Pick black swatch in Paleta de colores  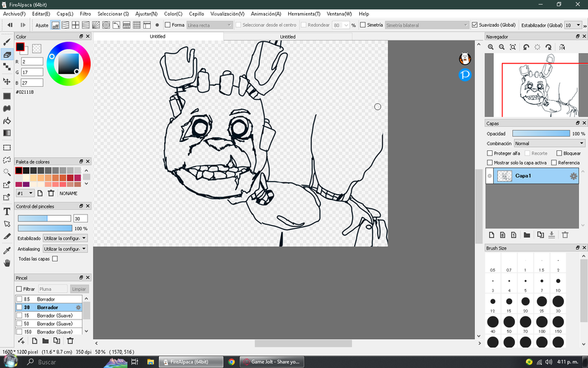pos(19,171)
